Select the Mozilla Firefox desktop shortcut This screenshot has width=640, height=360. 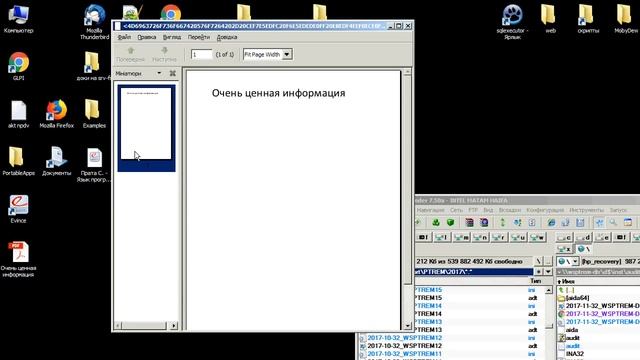(x=56, y=114)
